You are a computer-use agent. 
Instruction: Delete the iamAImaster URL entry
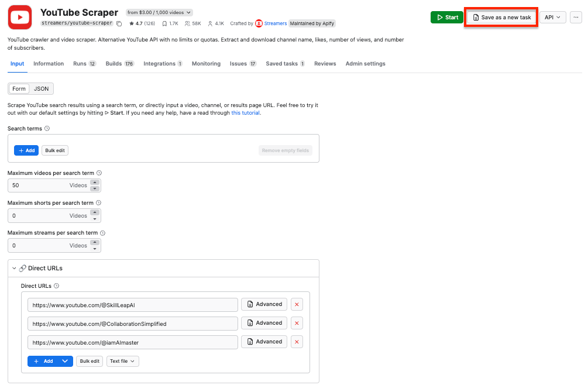coord(297,342)
